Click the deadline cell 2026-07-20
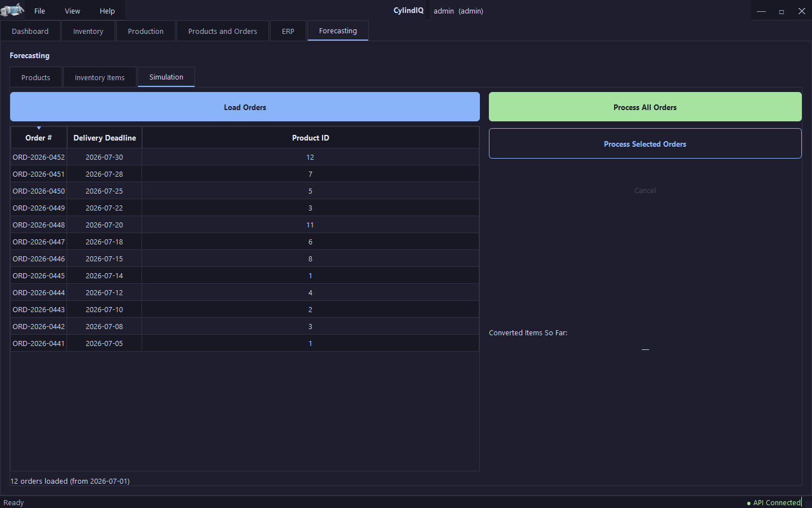812x508 pixels. pyautogui.click(x=104, y=225)
